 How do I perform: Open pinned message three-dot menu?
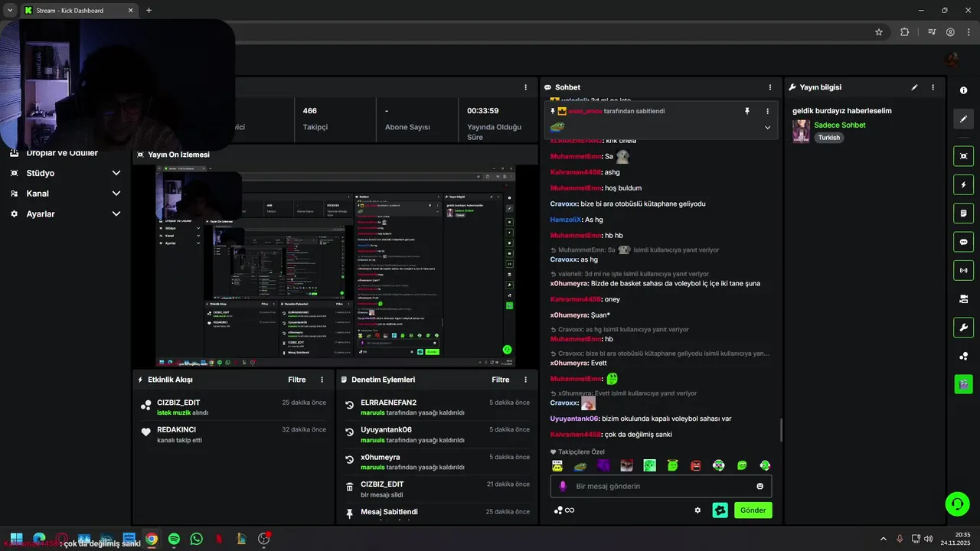(767, 111)
